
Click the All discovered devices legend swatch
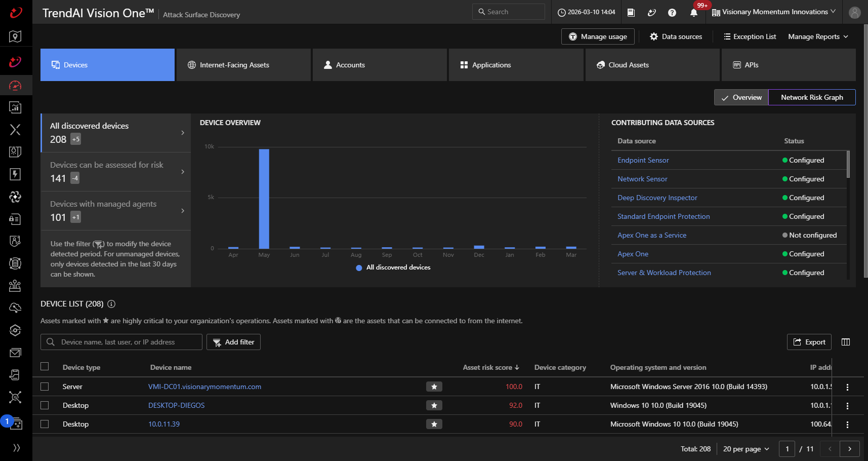click(359, 267)
